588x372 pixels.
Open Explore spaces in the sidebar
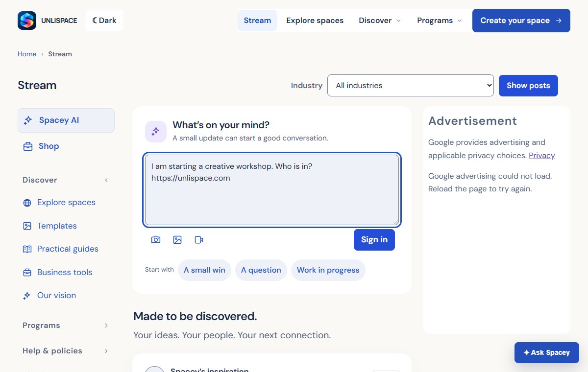[66, 203]
